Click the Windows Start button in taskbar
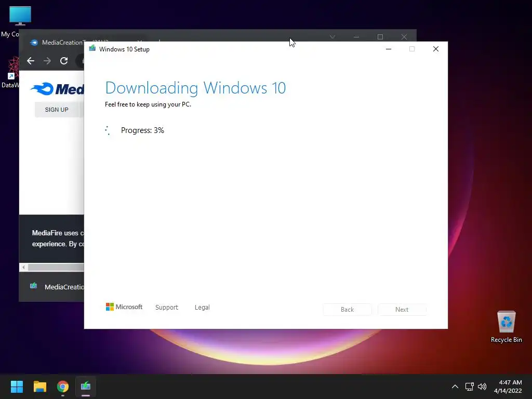This screenshot has height=399, width=532. point(17,387)
